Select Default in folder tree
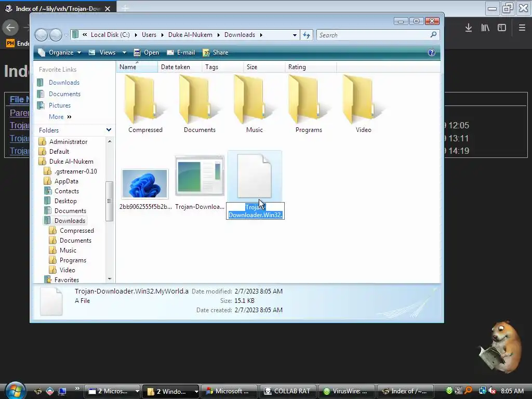Screen dimensions: 532x399 click(x=59, y=152)
